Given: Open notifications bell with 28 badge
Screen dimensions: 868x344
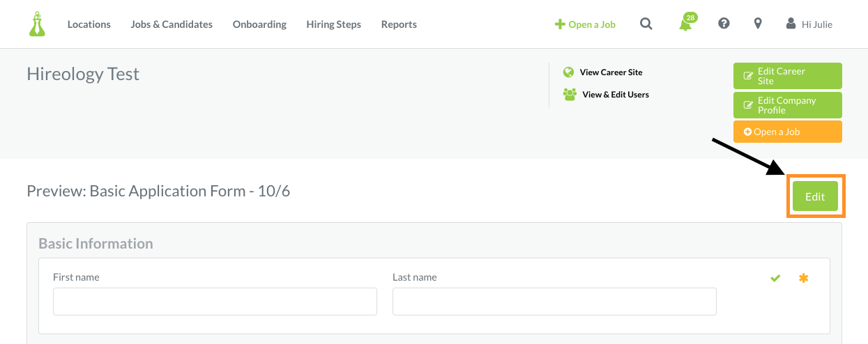Looking at the screenshot, I should pyautogui.click(x=687, y=22).
